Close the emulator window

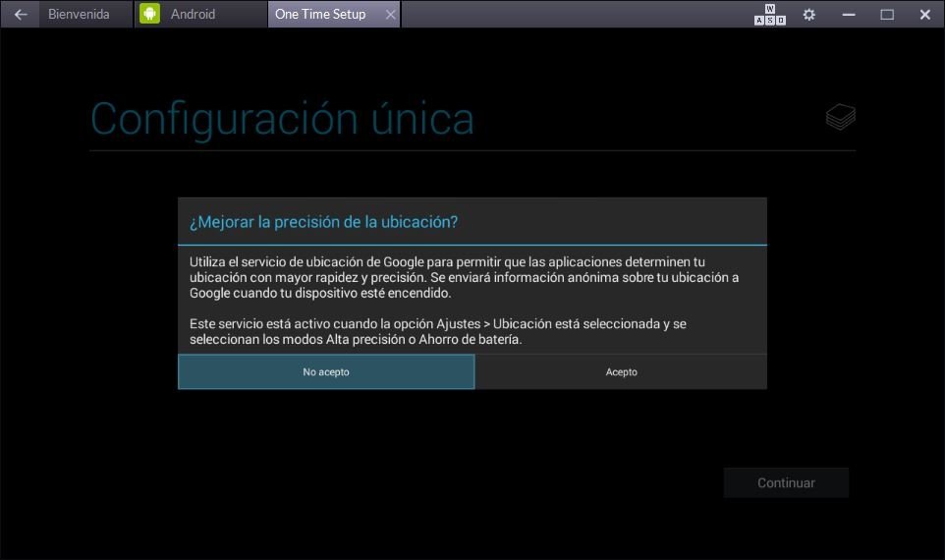pos(925,15)
